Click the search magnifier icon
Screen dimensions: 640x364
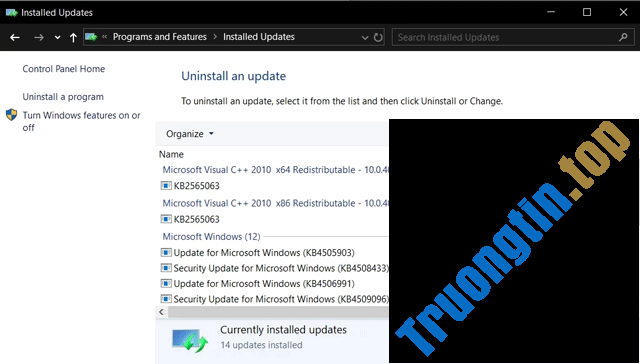(623, 37)
